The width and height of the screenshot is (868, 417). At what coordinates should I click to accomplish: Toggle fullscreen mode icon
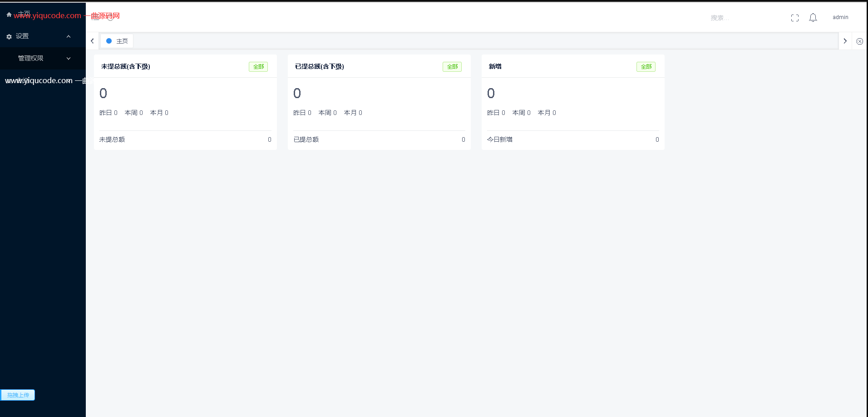(x=795, y=18)
